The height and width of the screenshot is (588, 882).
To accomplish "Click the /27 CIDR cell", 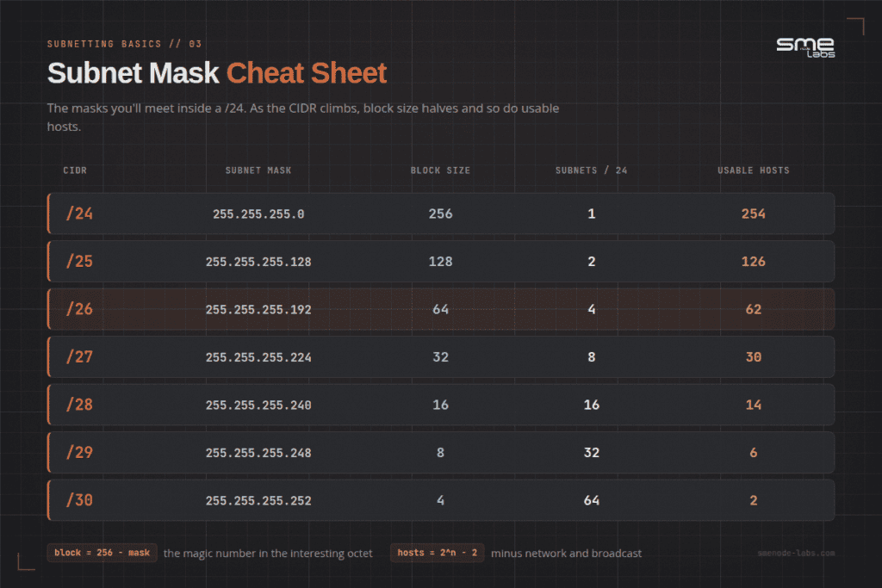I will click(x=79, y=357).
